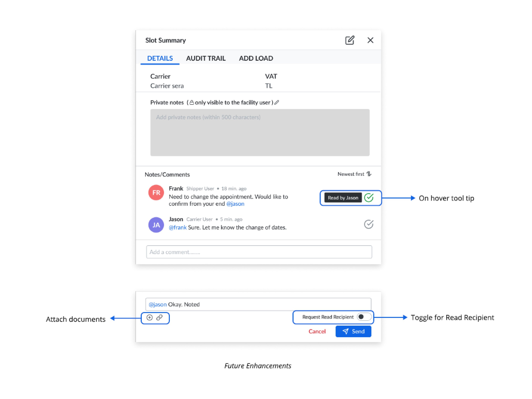Open the AUDIT TRAIL tab
Viewport: 532px width, 399px height.
point(206,58)
